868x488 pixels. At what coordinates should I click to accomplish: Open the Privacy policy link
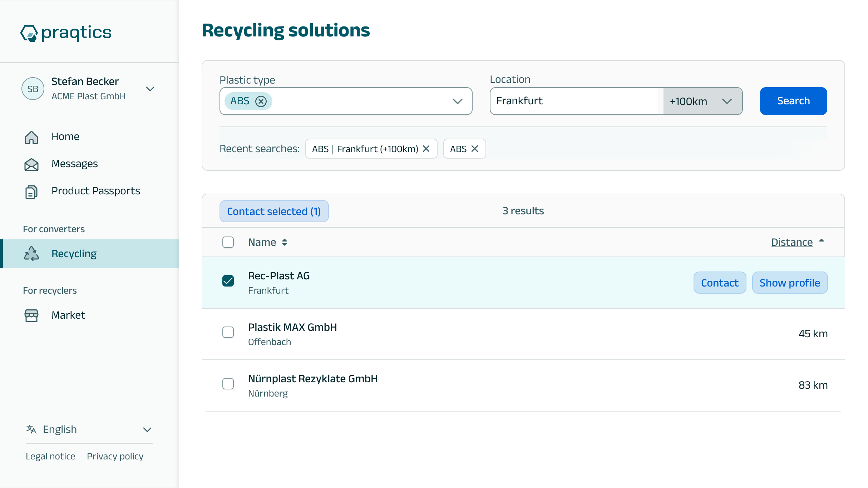pyautogui.click(x=115, y=456)
